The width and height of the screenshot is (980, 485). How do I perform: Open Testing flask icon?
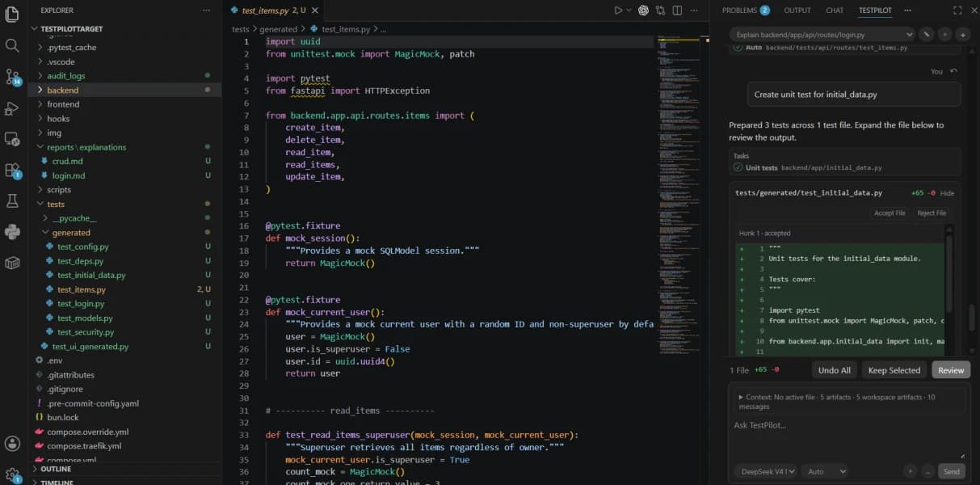(12, 200)
